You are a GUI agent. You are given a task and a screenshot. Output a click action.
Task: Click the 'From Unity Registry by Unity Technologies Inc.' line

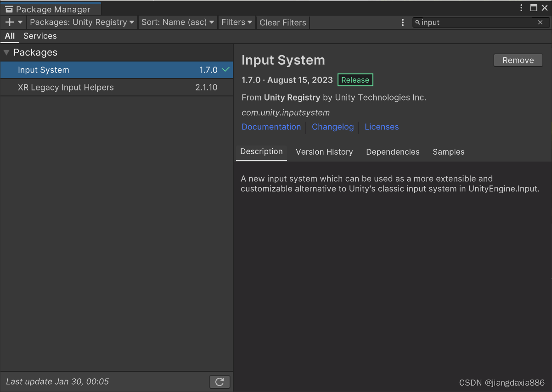[334, 97]
